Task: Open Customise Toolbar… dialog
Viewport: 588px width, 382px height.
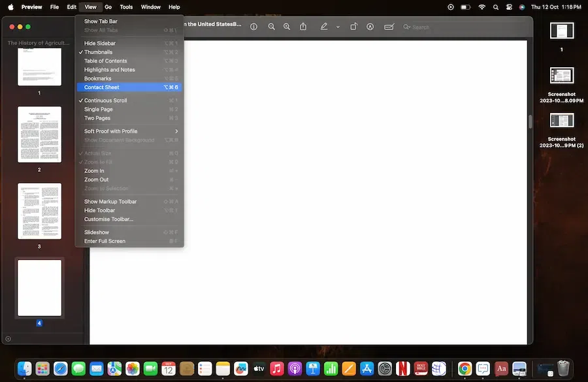Action: tap(129, 219)
